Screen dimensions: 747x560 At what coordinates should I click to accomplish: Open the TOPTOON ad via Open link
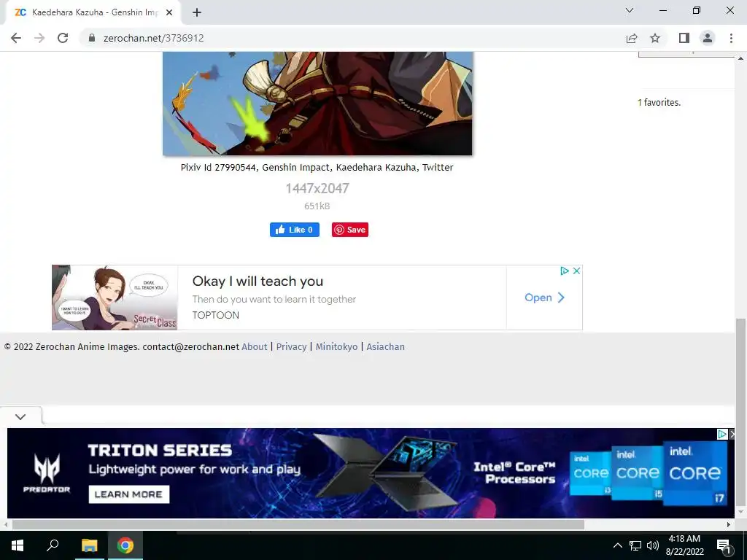[x=544, y=297]
